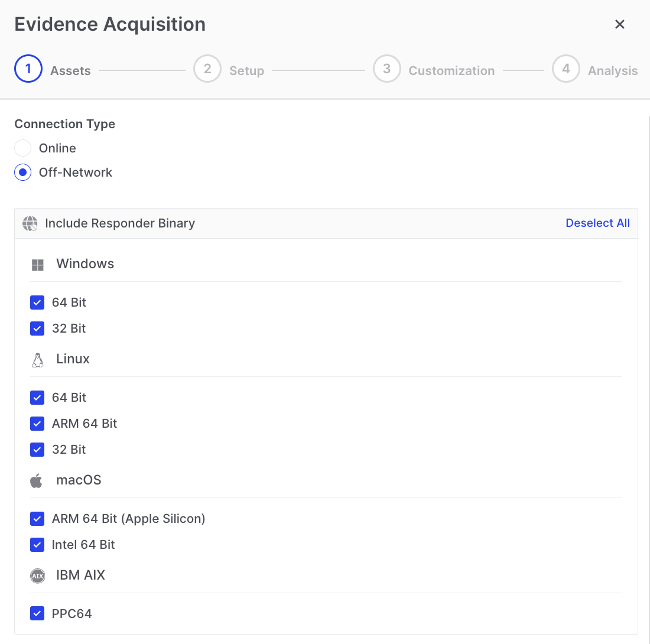
Task: Uncheck Linux 32 Bit checkbox
Action: (37, 450)
